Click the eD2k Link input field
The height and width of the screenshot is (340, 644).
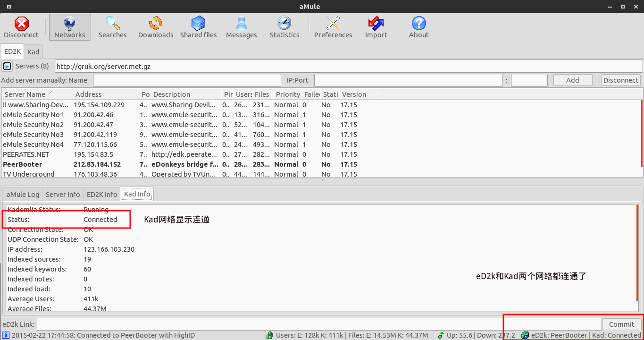[319, 324]
